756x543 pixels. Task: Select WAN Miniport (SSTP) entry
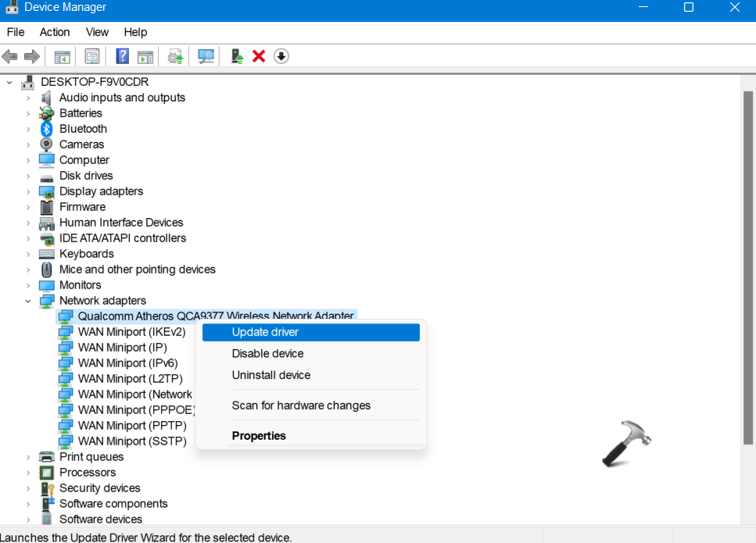point(132,441)
